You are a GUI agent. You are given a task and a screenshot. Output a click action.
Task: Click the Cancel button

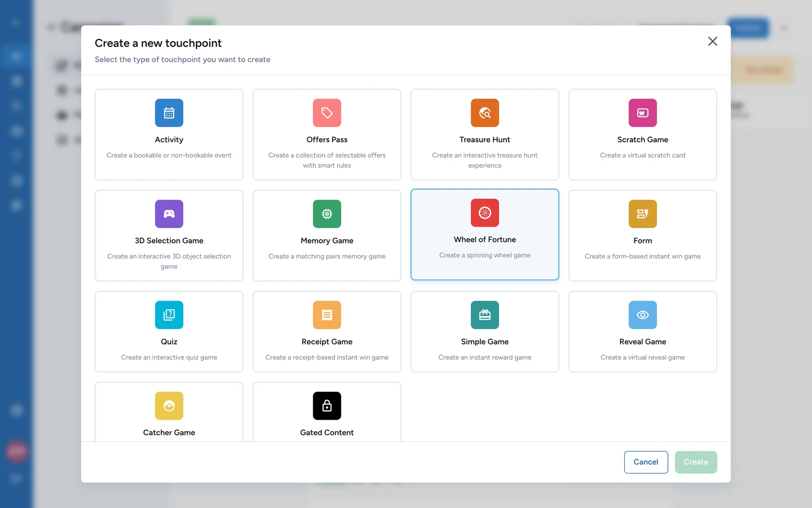[646, 462]
